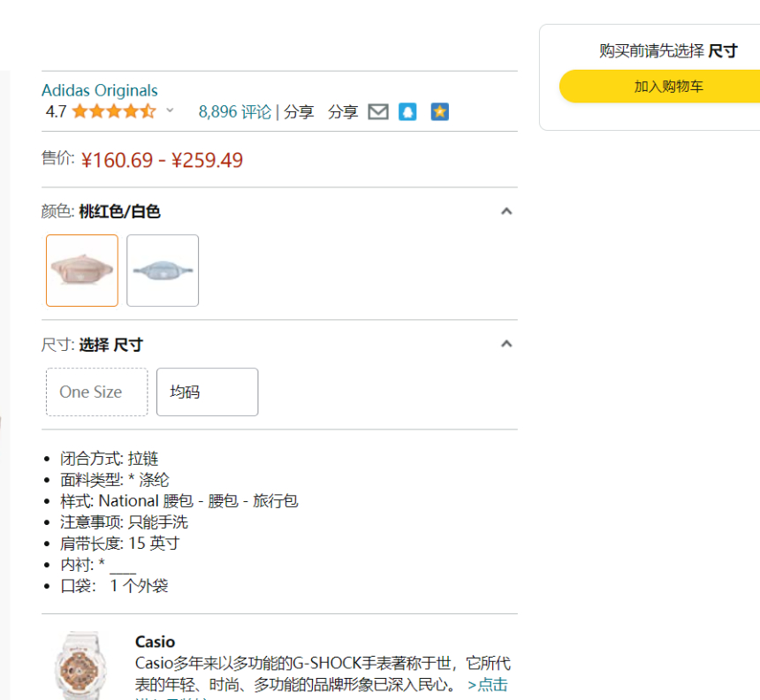Collapse the 颜色 section with its chevron

point(506,211)
